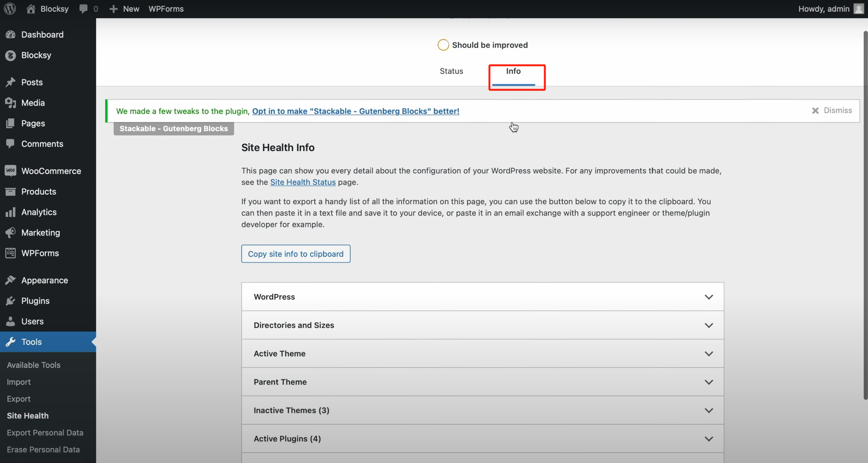
Task: Select the Products icon
Action: [x=11, y=191]
